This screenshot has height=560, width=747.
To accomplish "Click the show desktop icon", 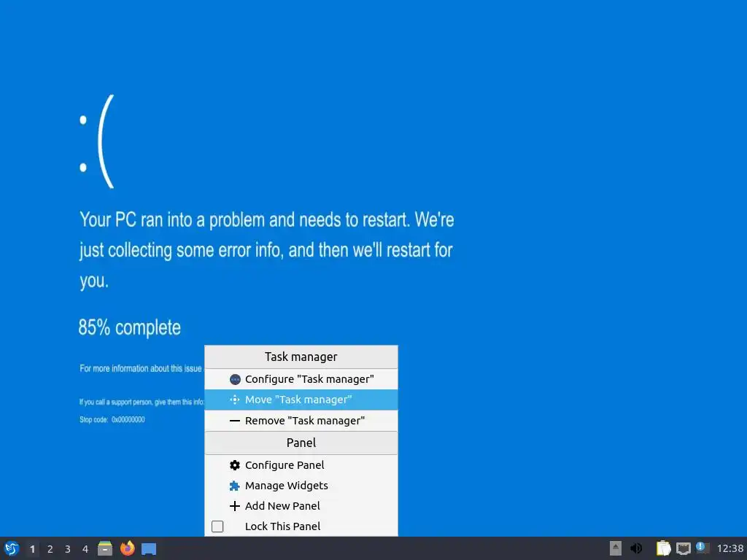I will pos(149,549).
